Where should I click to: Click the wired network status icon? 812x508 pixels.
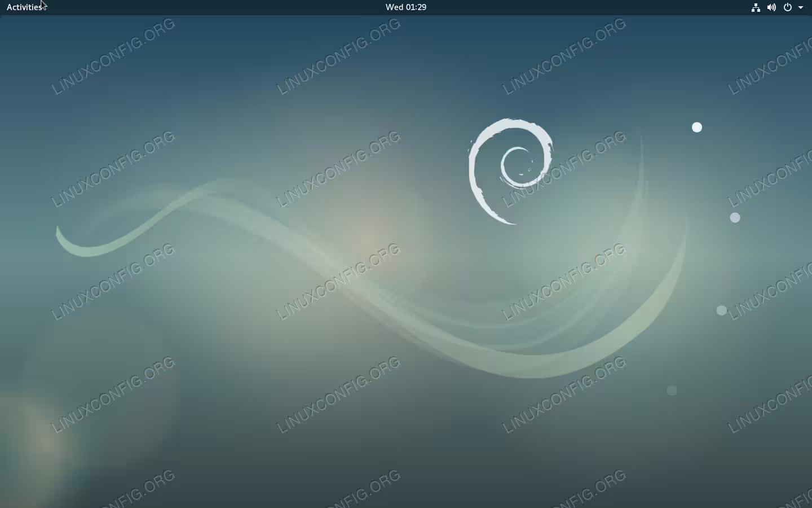click(x=756, y=7)
